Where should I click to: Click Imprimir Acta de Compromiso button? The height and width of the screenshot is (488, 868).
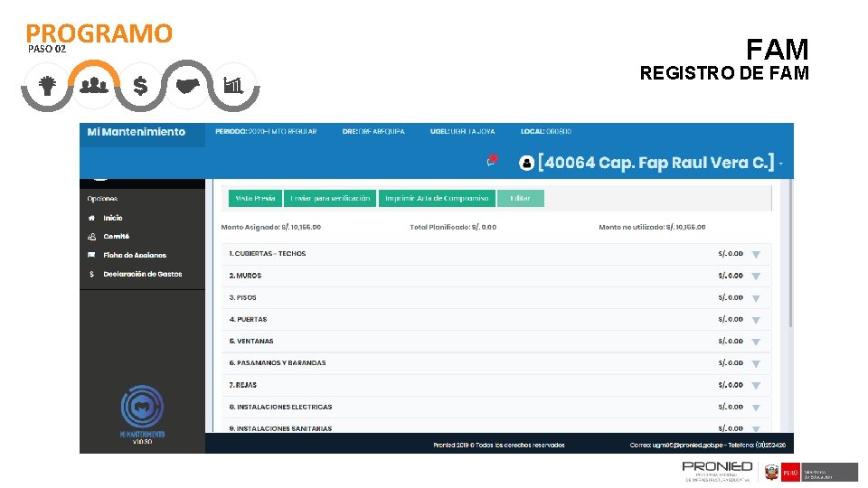pos(437,198)
